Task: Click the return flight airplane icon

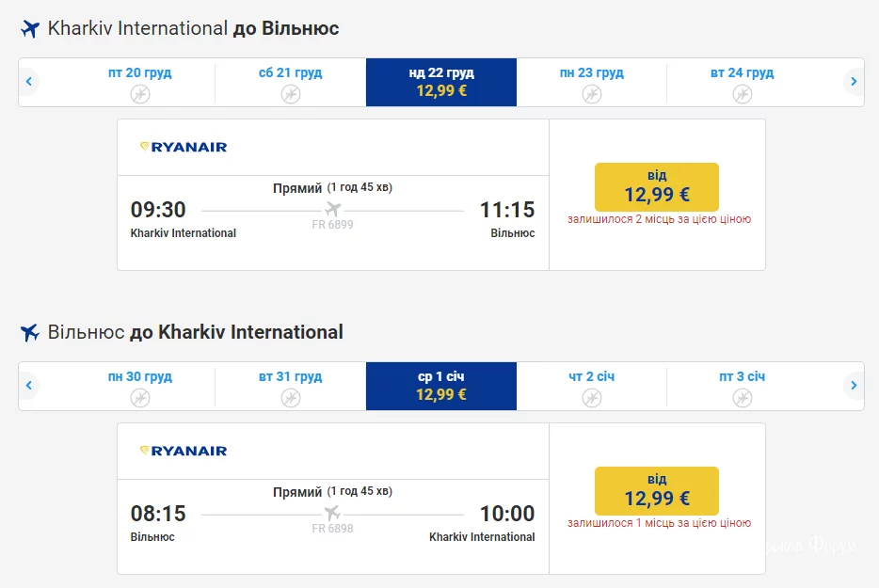Action: pyautogui.click(x=30, y=333)
